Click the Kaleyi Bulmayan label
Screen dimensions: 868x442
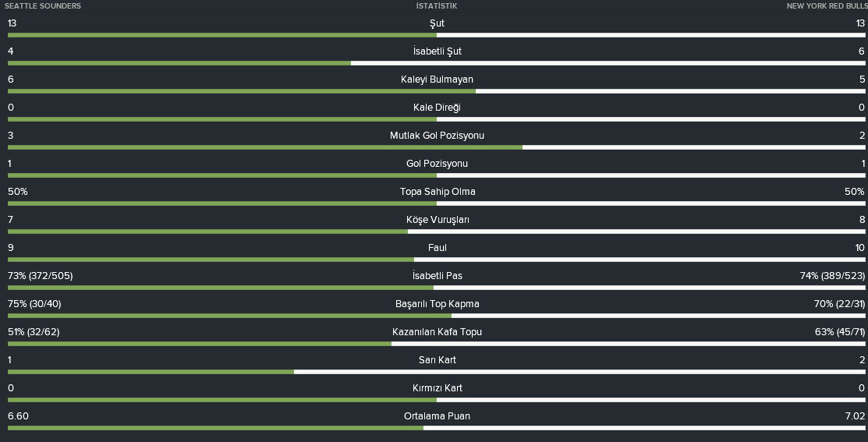[x=437, y=80]
